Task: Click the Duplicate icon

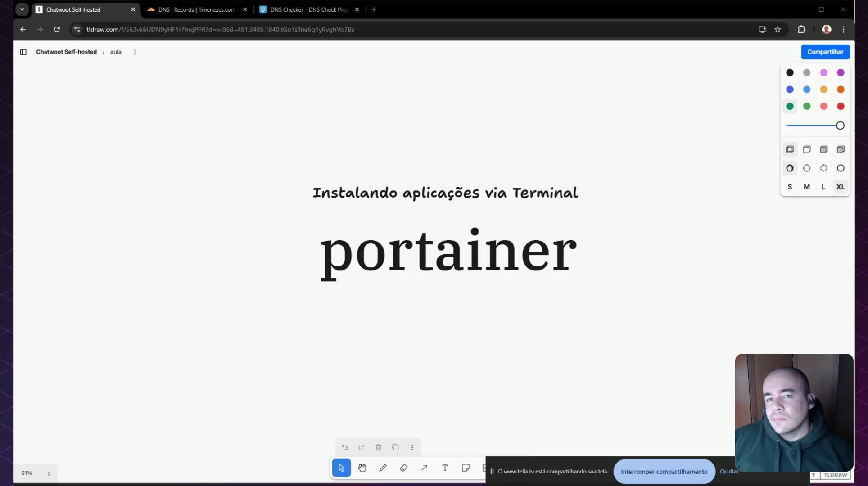Action: (x=395, y=447)
